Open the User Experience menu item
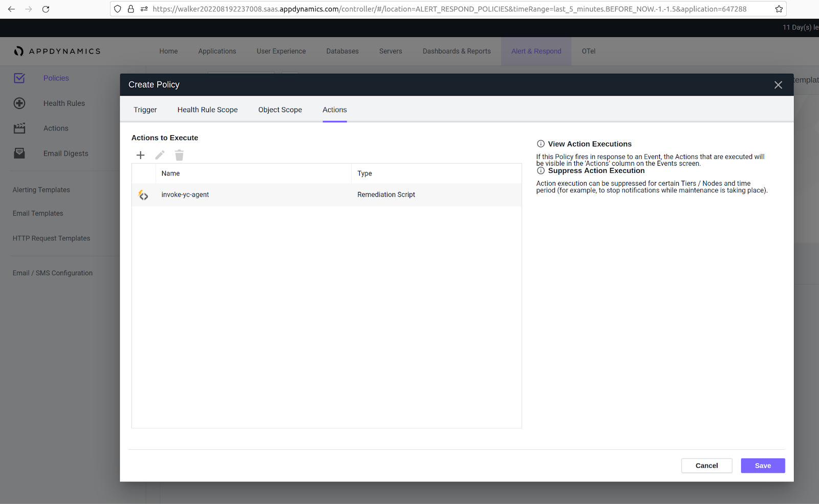The width and height of the screenshot is (819, 504). coord(281,51)
